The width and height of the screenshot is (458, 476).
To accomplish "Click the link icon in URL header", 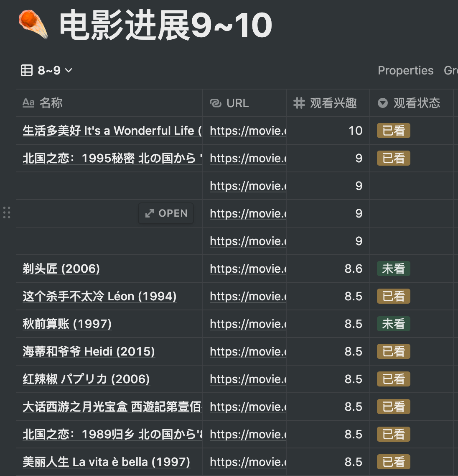I will [x=216, y=103].
